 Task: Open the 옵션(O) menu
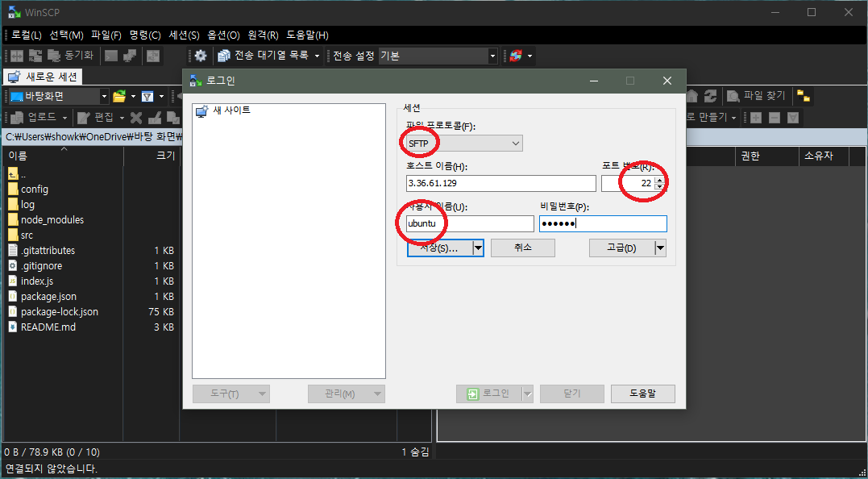(223, 35)
